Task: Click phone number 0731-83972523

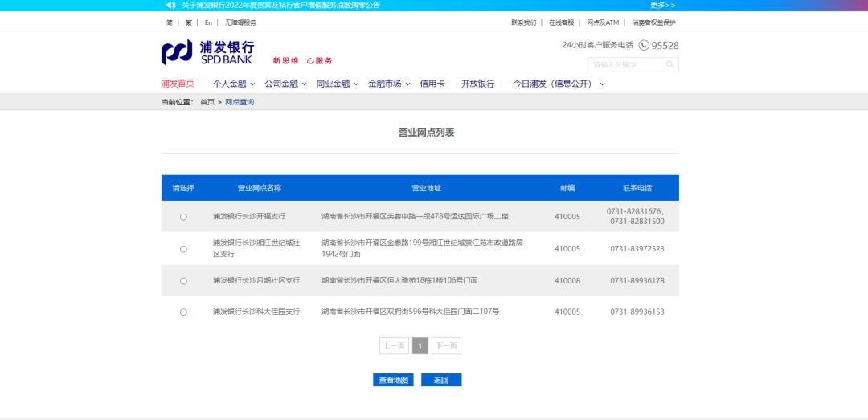Action: pos(637,249)
